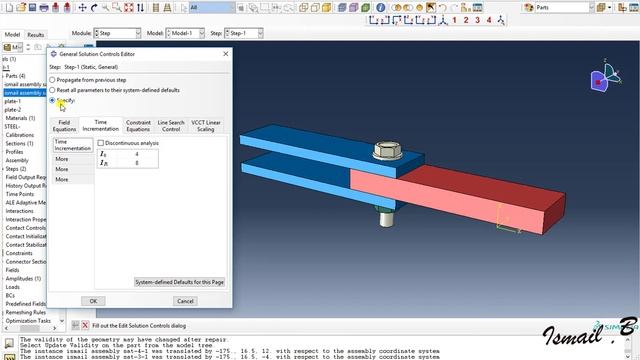The height and width of the screenshot is (360, 640).
Task: Print the current viewport
Action: click(44, 7)
